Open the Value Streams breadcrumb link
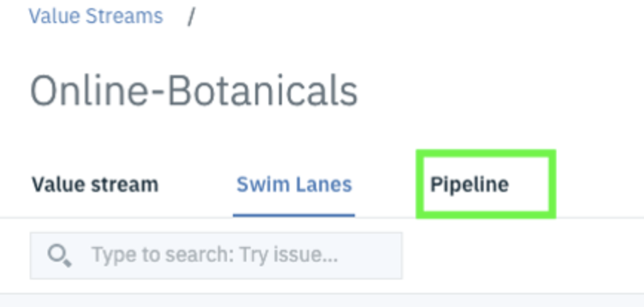The width and height of the screenshot is (644, 307). click(x=96, y=16)
